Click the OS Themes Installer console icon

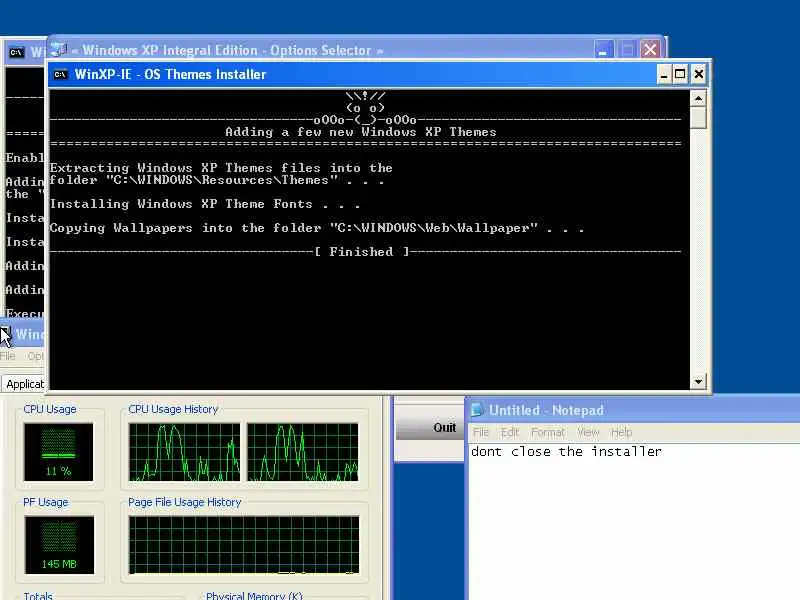60,74
